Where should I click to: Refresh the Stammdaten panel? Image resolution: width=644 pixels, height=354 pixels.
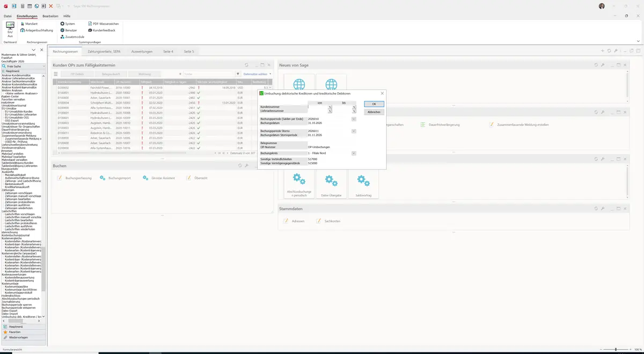click(596, 209)
